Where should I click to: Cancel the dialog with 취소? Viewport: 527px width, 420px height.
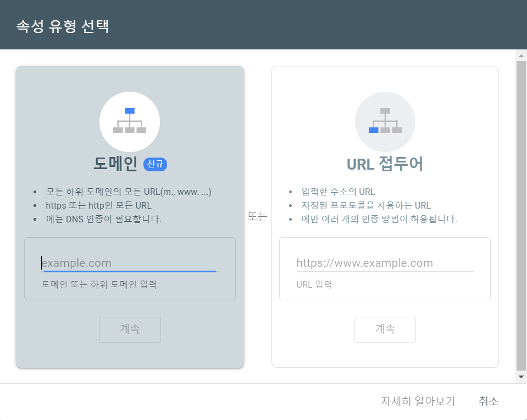click(489, 401)
